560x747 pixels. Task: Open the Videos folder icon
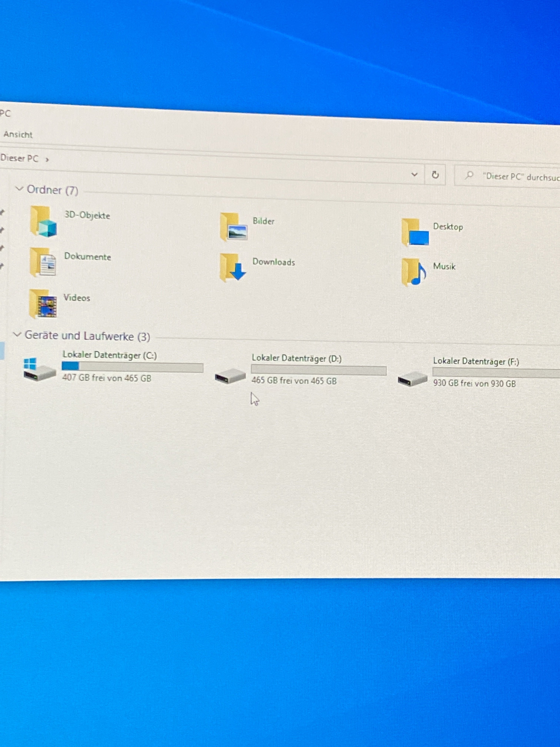(x=43, y=304)
